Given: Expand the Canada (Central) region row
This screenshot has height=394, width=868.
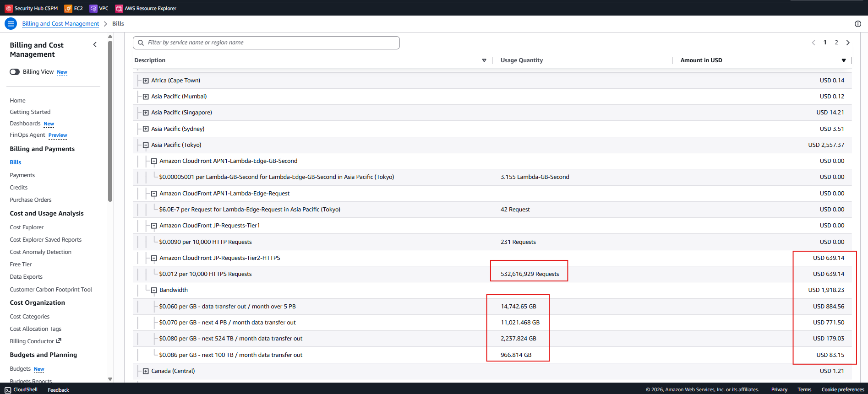Looking at the screenshot, I should pos(146,371).
